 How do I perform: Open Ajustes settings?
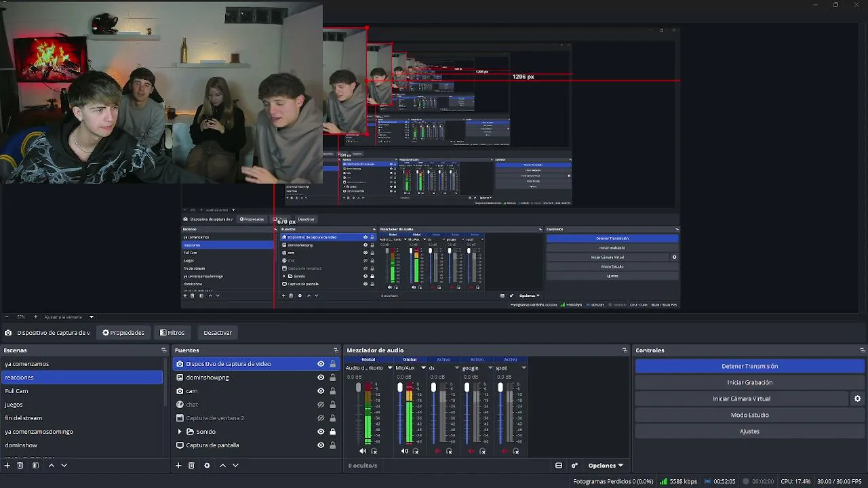pos(749,431)
